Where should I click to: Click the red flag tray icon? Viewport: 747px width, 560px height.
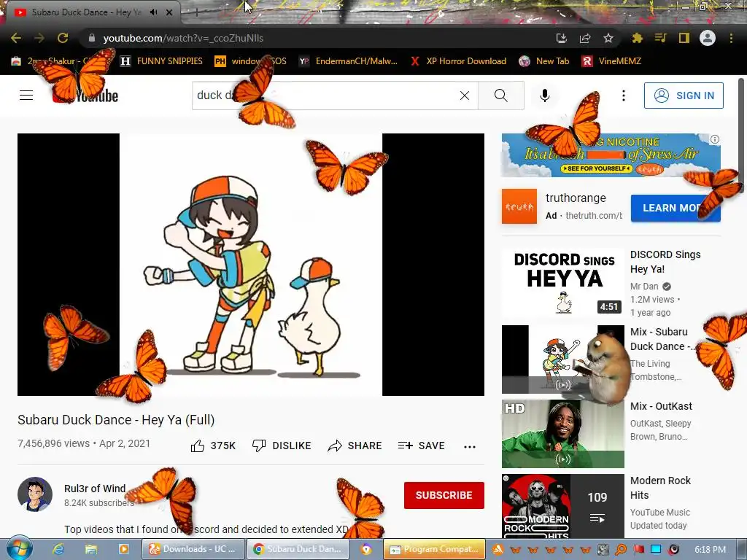point(639,550)
